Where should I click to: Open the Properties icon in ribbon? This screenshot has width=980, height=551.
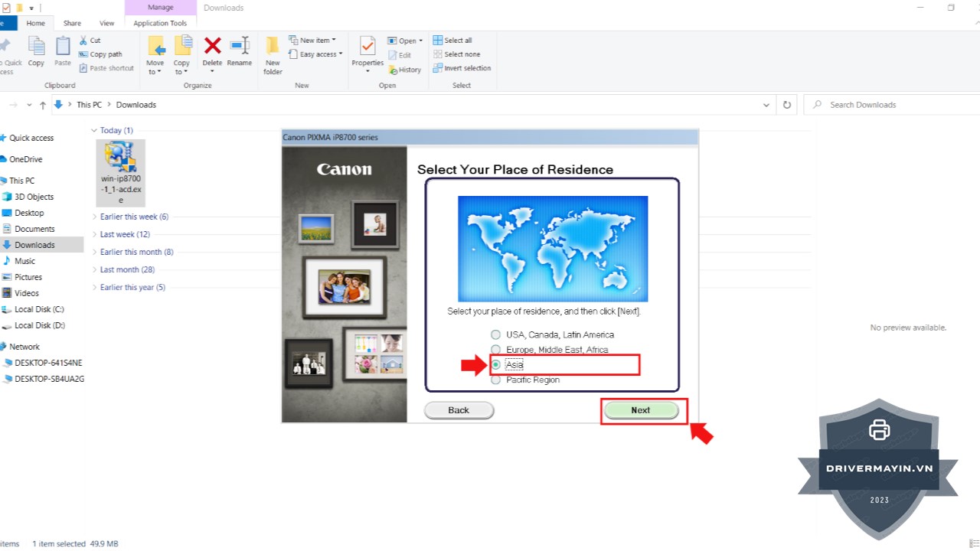(x=367, y=48)
